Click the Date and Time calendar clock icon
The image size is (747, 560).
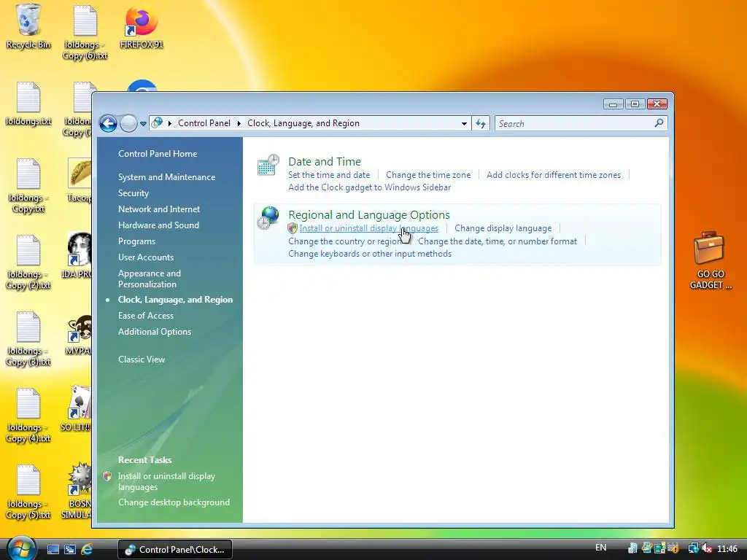pos(268,166)
